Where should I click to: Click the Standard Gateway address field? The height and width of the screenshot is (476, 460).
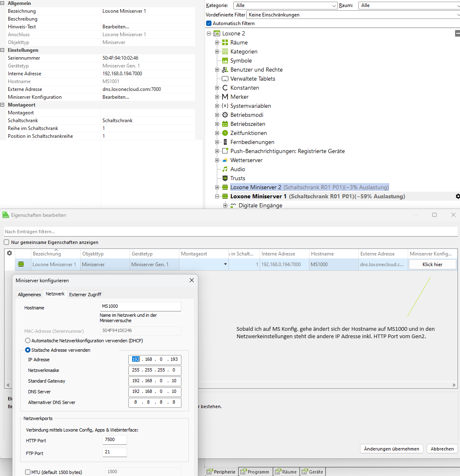click(x=155, y=381)
